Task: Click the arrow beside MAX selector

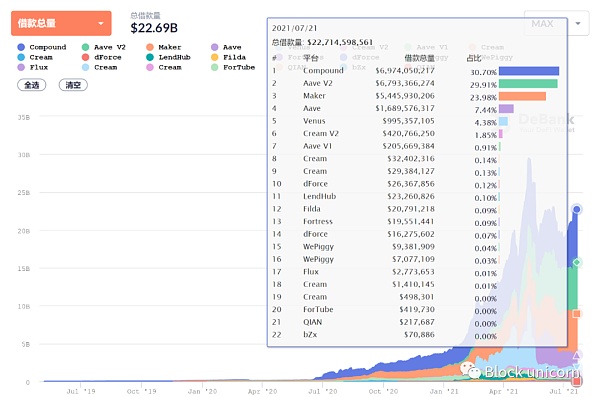Action: (578, 23)
